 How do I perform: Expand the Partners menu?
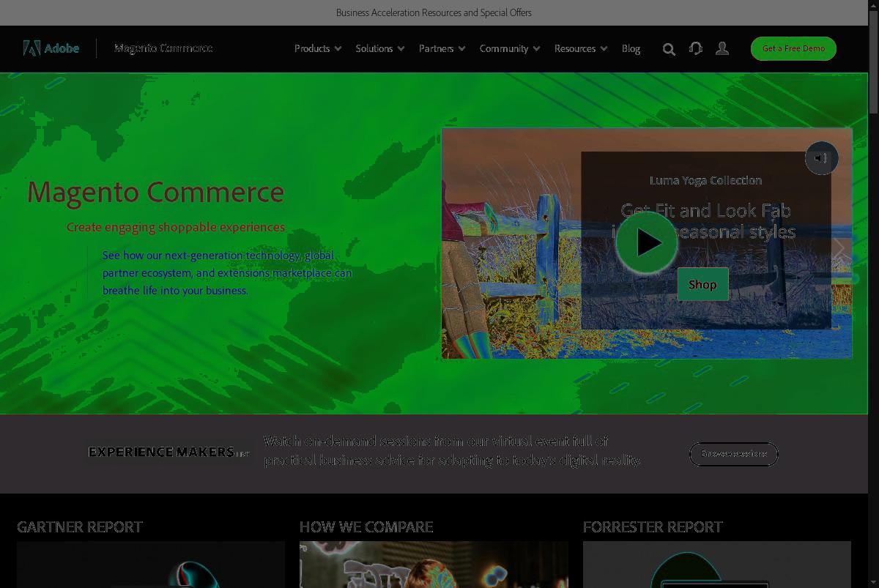point(442,48)
